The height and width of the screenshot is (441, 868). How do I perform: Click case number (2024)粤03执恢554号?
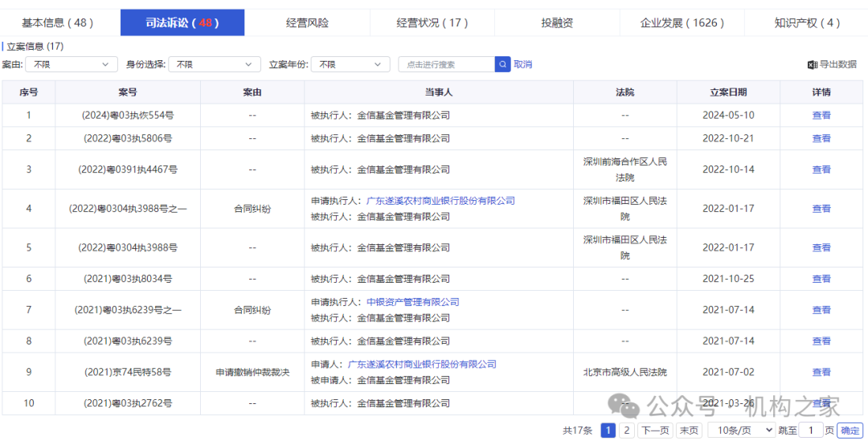(x=127, y=115)
